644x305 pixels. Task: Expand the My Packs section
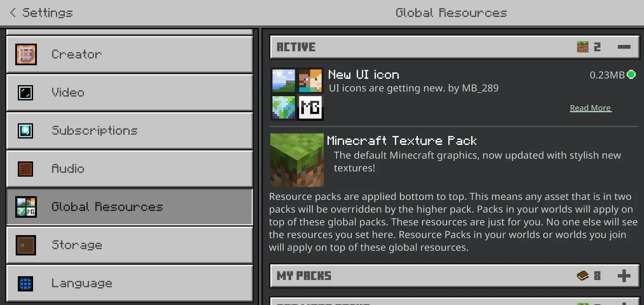(624, 276)
